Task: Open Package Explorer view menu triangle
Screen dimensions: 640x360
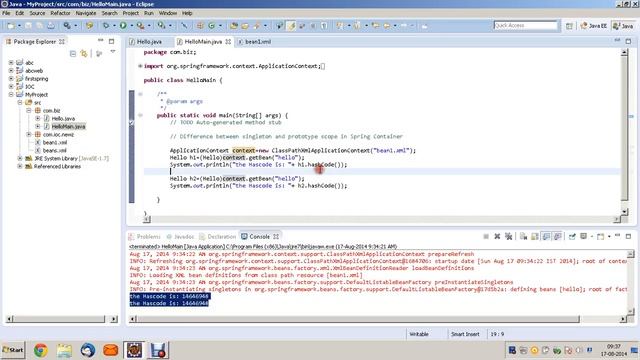Action: (113, 52)
